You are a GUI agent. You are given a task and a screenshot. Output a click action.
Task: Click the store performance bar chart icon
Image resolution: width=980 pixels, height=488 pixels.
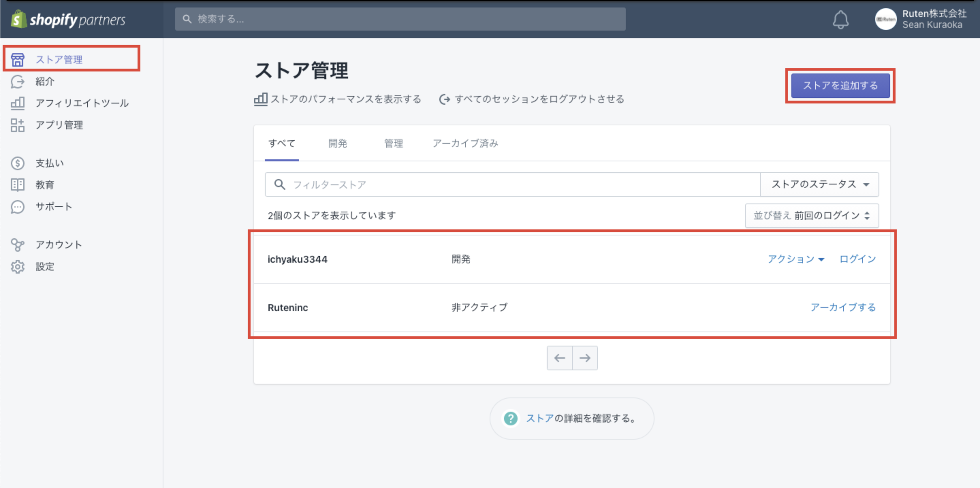point(260,99)
